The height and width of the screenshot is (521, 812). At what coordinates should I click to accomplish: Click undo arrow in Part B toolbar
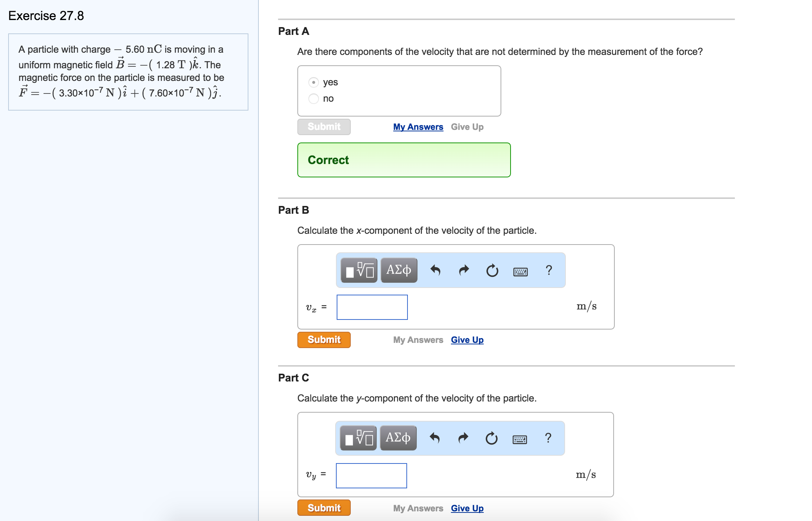pyautogui.click(x=435, y=270)
